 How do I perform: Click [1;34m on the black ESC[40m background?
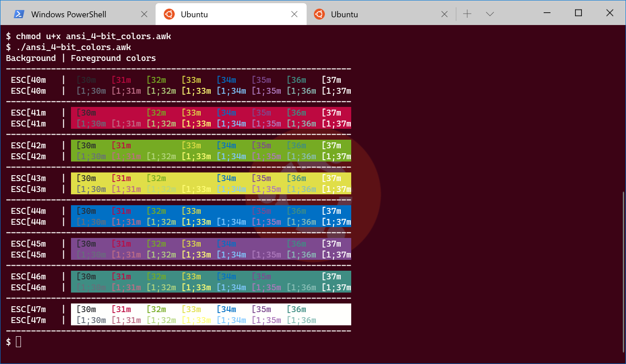[x=231, y=91]
